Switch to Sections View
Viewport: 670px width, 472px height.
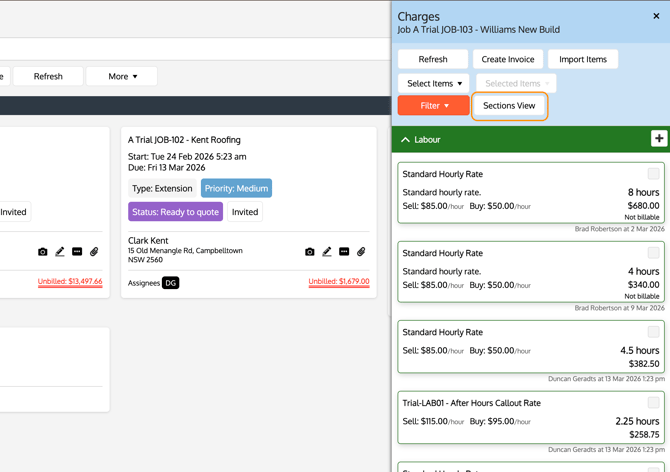(509, 105)
